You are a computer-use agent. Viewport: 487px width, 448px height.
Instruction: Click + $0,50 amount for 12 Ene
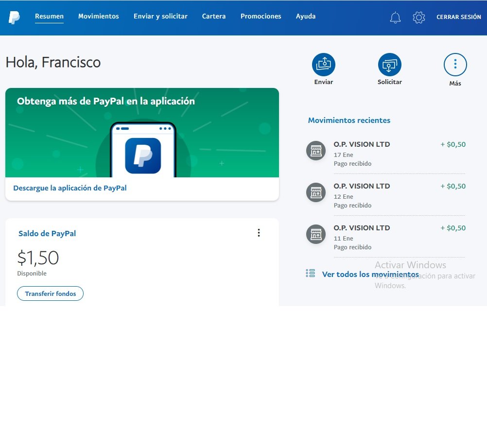point(453,186)
